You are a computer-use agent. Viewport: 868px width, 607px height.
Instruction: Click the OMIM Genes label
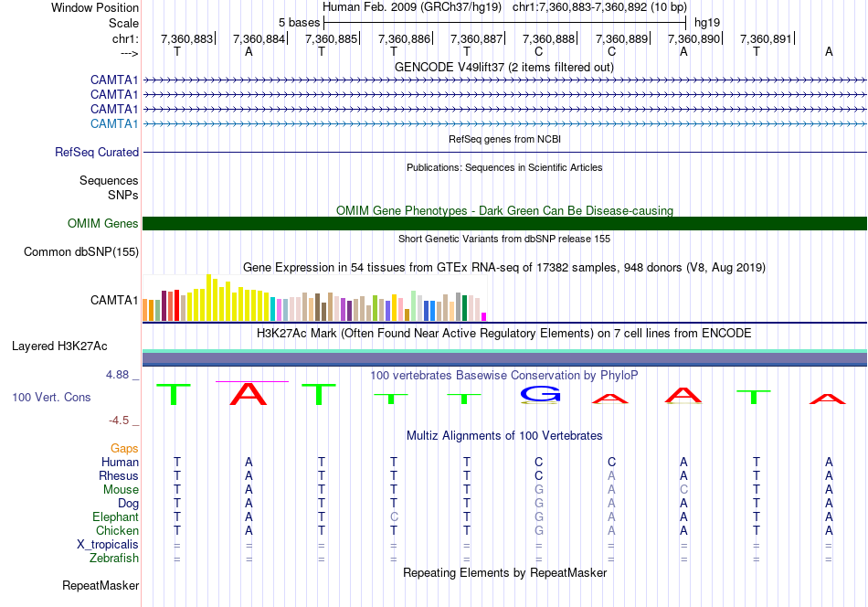(103, 223)
